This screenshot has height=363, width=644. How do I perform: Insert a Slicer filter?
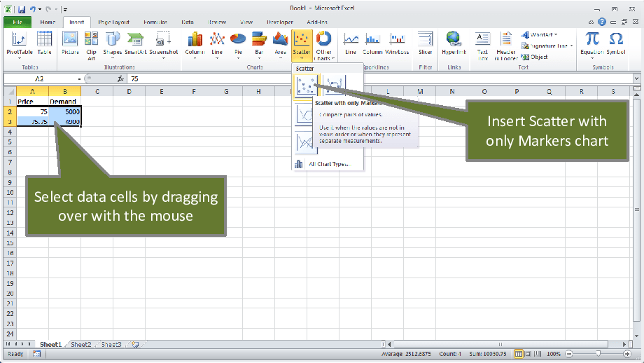coord(425,43)
